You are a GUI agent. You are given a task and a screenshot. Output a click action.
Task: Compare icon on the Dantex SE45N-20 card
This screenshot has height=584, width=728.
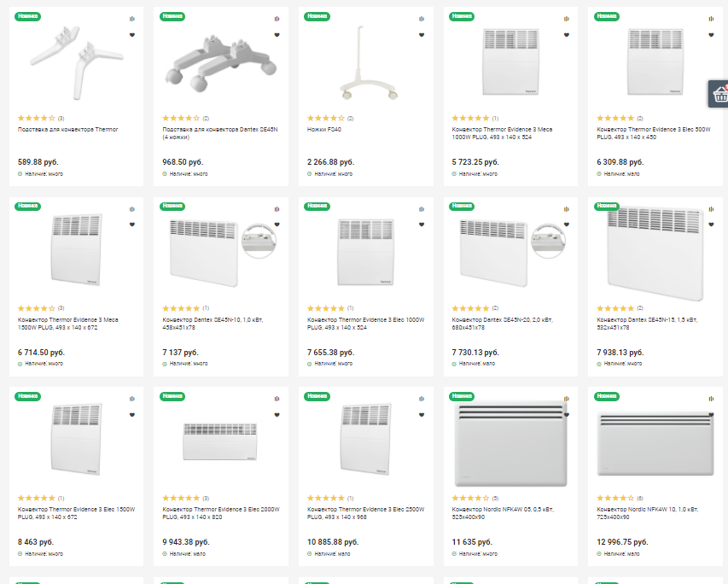coord(567,209)
